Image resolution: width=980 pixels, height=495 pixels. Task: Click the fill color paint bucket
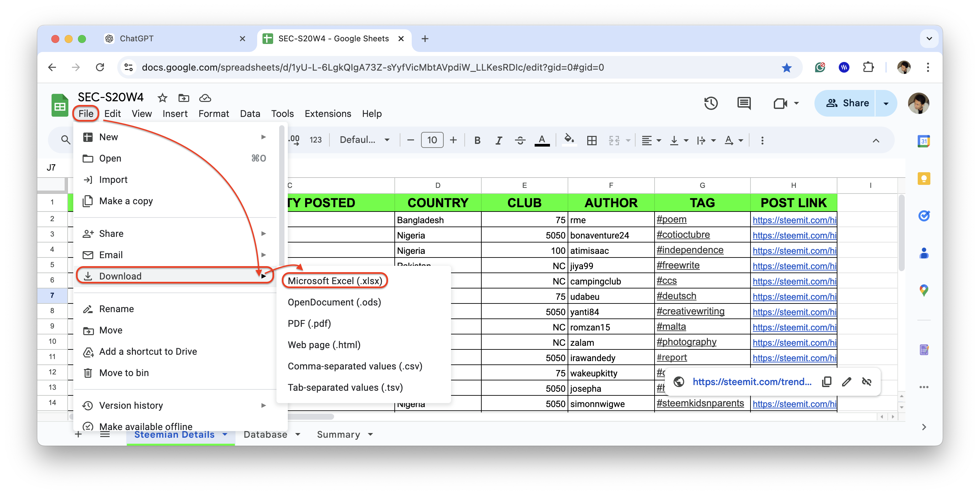[x=569, y=140]
